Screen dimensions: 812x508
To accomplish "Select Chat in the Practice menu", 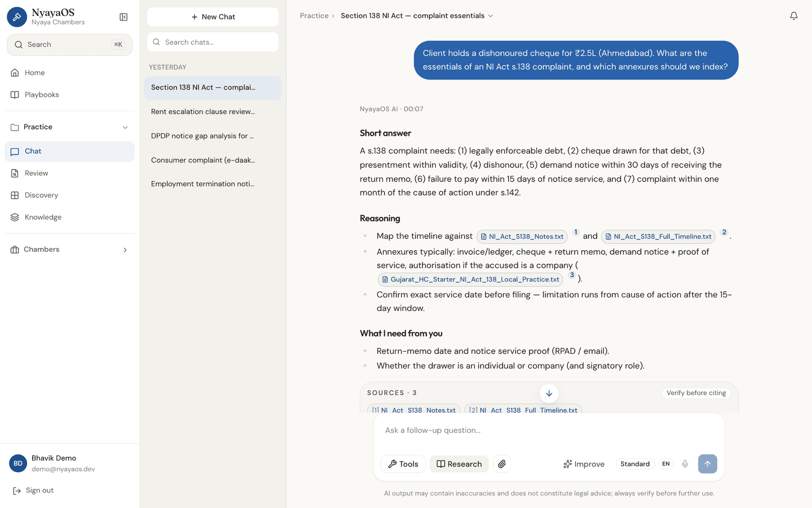I will point(69,151).
